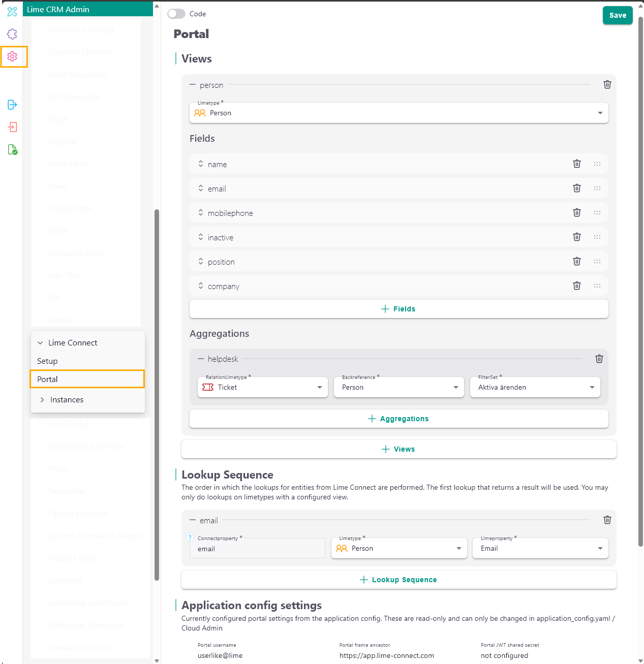The height and width of the screenshot is (664, 644).
Task: Open the purple puzzle-piece add-ons section
Action: tap(12, 34)
